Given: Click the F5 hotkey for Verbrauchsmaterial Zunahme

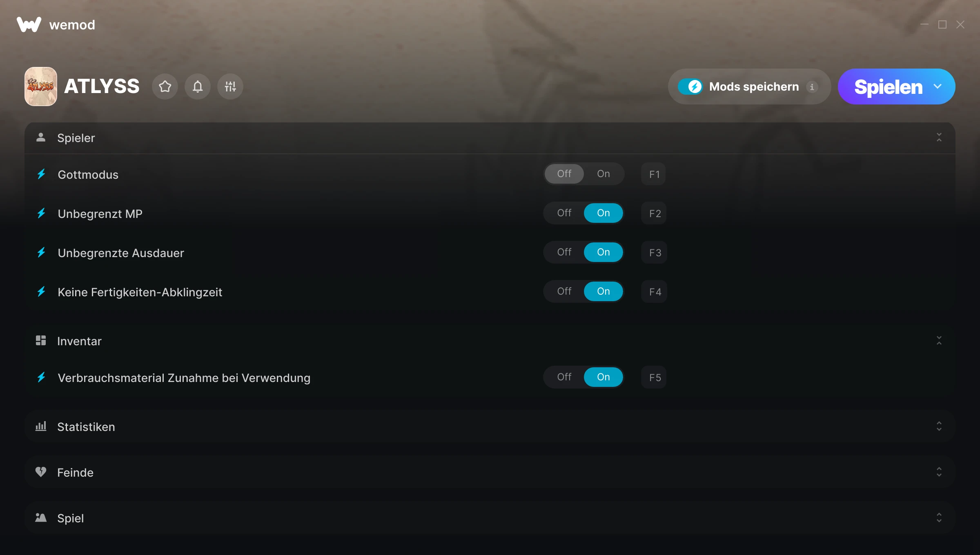Looking at the screenshot, I should (x=655, y=377).
